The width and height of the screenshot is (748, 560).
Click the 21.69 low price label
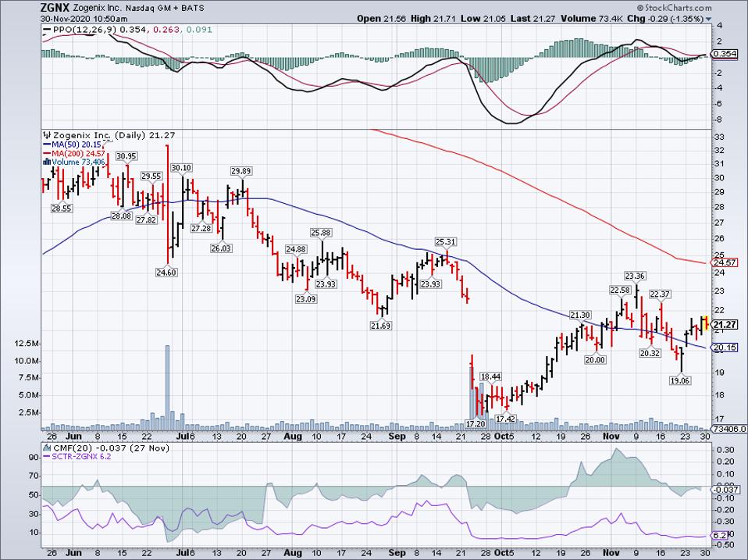(381, 326)
